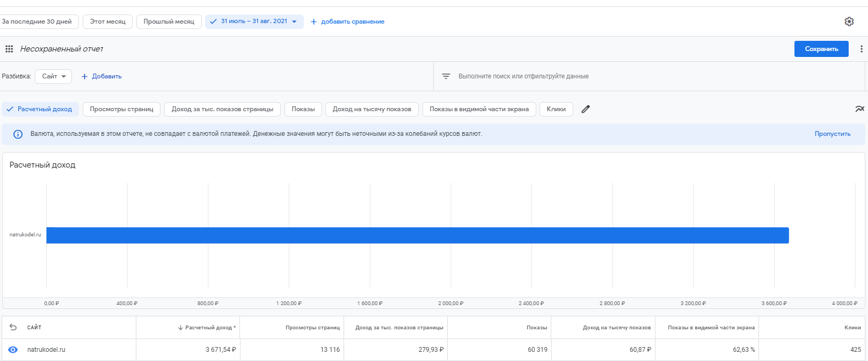Sort by Расчетный доход column header
The height and width of the screenshot is (361, 868).
point(209,327)
